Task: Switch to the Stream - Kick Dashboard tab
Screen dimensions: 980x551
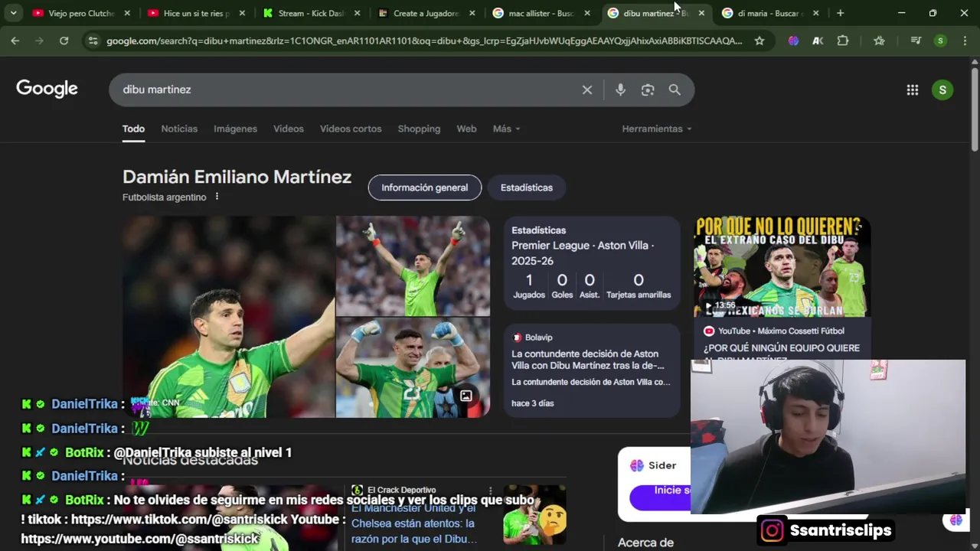Action: click(312, 13)
